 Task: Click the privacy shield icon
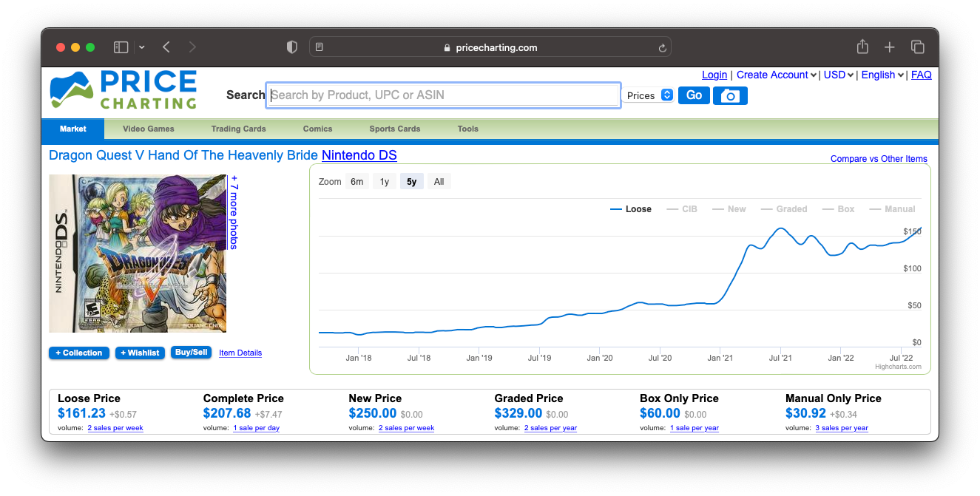click(292, 47)
